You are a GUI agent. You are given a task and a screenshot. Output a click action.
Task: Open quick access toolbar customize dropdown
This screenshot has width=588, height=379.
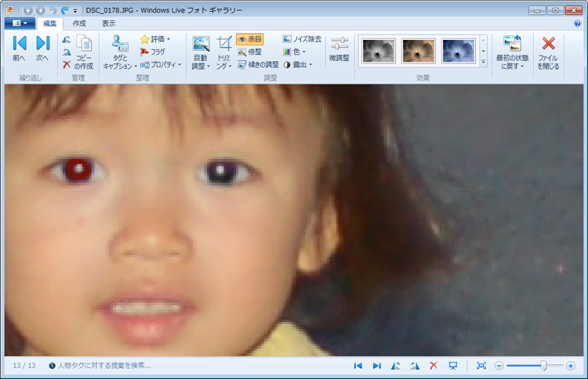click(75, 11)
